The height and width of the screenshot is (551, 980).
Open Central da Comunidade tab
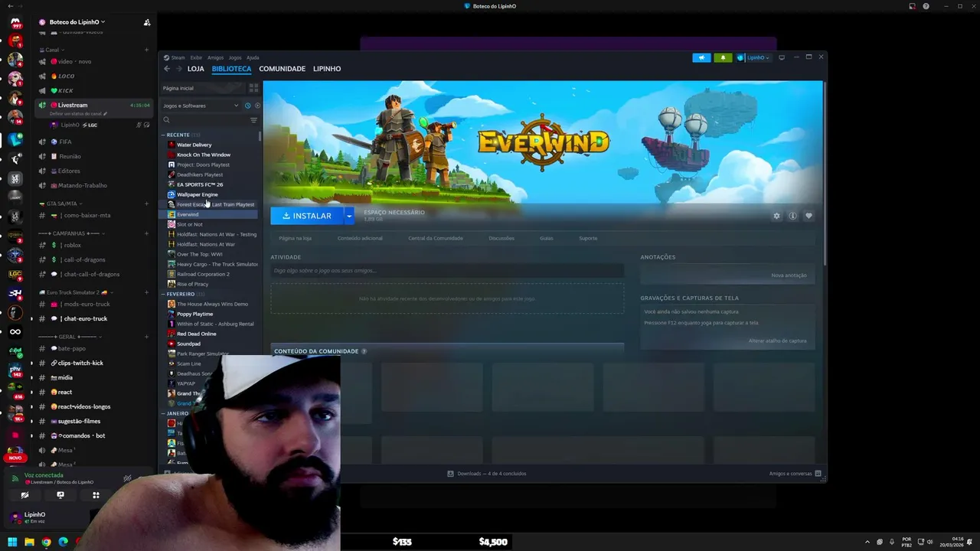point(436,238)
